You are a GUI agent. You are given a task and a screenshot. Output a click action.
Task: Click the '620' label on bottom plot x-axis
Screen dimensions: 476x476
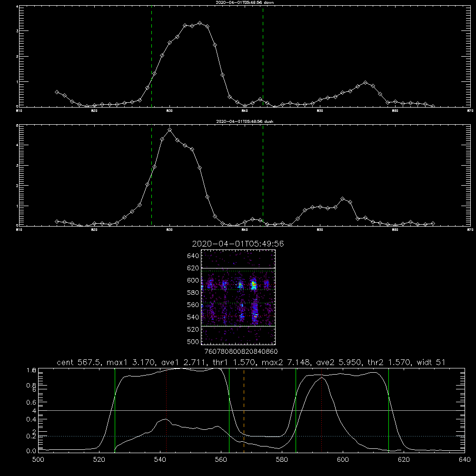404,460
